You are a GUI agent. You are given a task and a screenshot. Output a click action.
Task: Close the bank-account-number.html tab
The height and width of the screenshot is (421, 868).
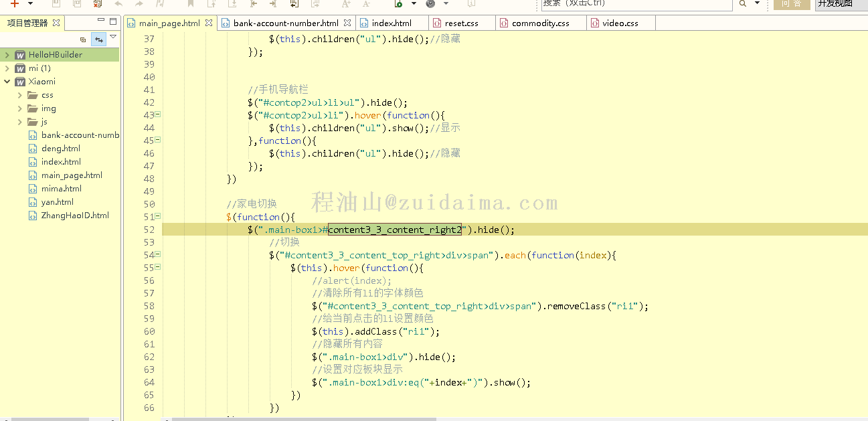coord(347,23)
